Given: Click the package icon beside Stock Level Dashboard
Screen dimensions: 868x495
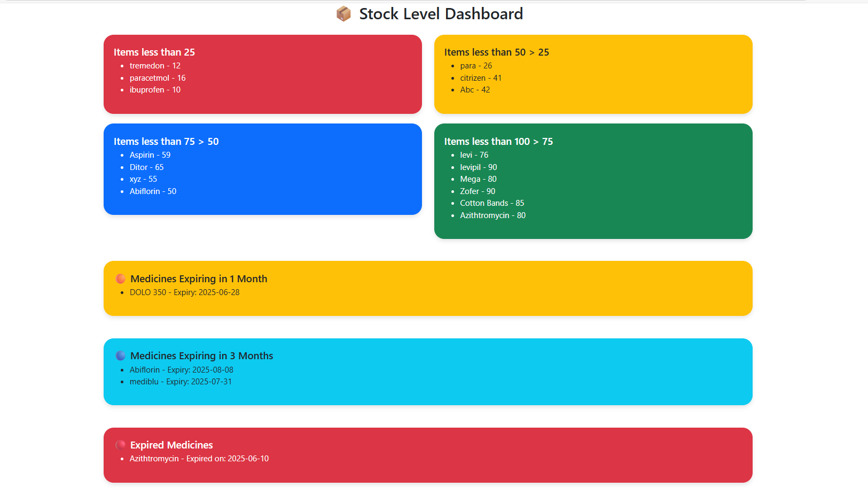Looking at the screenshot, I should 344,13.
